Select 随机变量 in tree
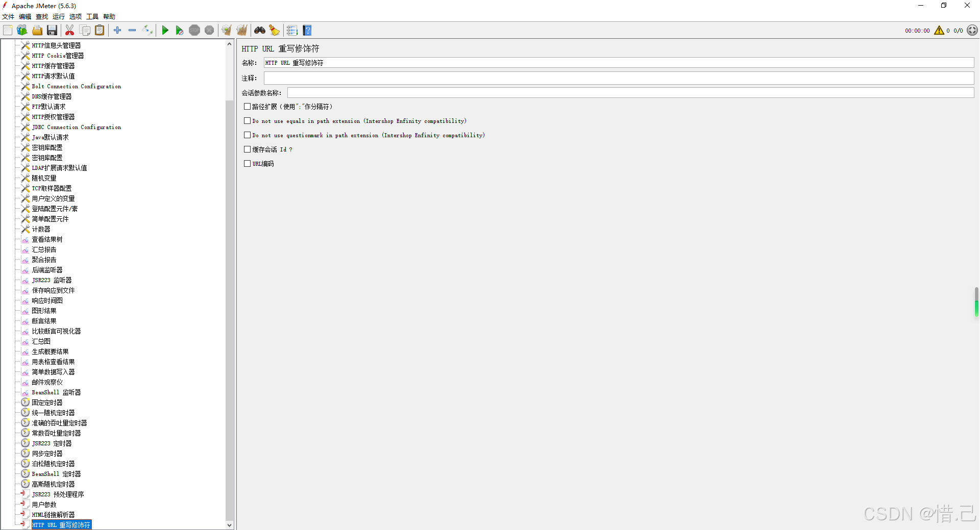This screenshot has width=980, height=530. pyautogui.click(x=44, y=178)
